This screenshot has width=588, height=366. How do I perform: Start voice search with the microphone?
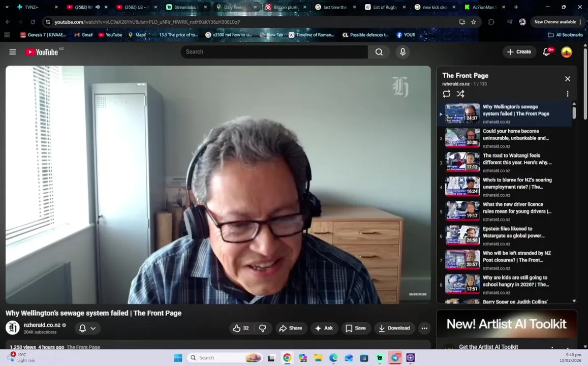tap(403, 52)
